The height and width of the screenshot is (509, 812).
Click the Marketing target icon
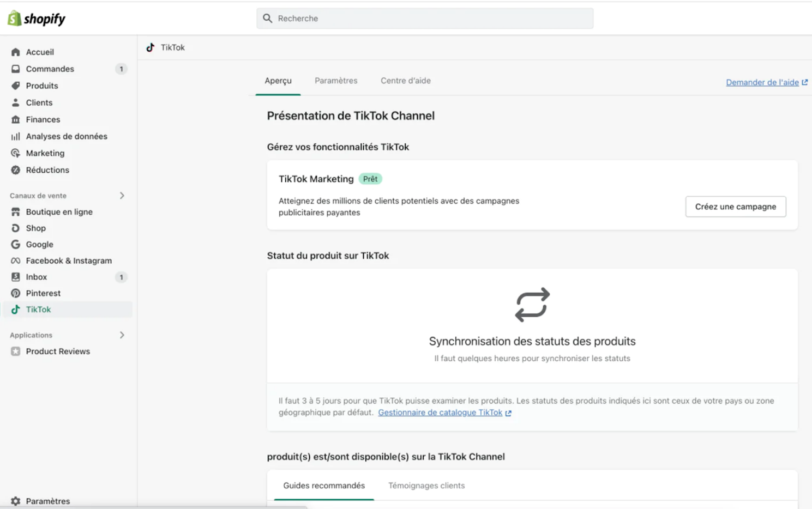point(16,153)
